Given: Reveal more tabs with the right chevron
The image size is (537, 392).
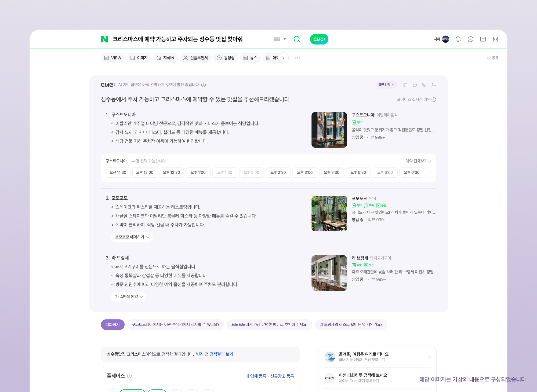Looking at the screenshot, I should (x=284, y=58).
